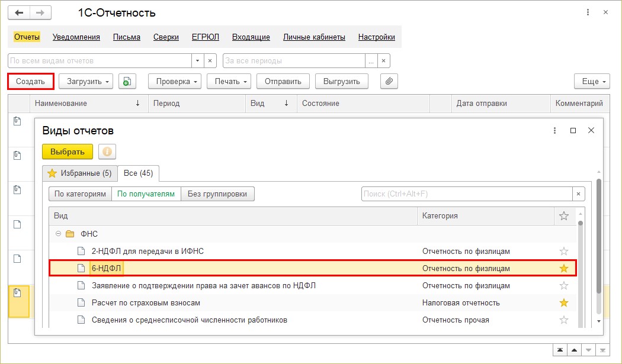
Task: Open the report type filter dropdown arrow
Action: tap(197, 60)
